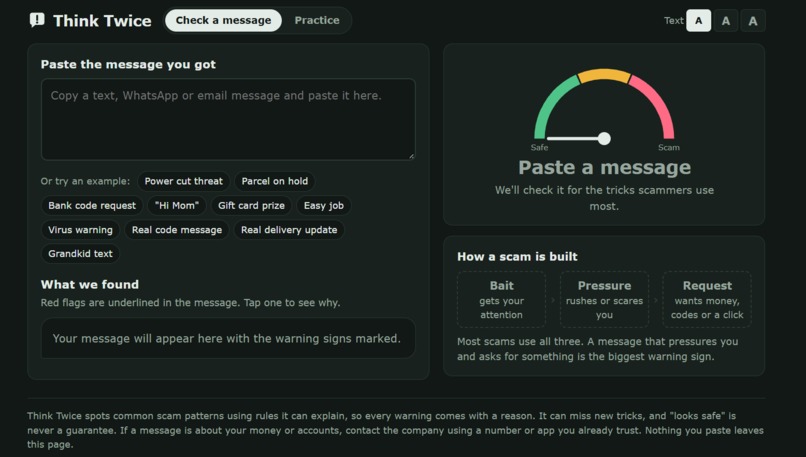Click the "Scam" gauge label
This screenshot has width=806, height=457.
click(669, 148)
